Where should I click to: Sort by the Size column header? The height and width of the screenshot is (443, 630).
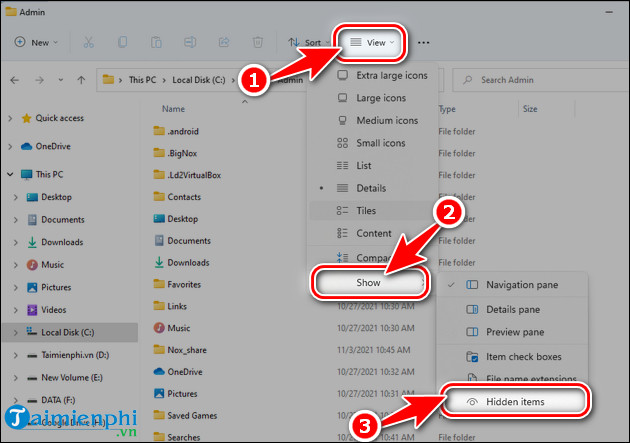(530, 109)
